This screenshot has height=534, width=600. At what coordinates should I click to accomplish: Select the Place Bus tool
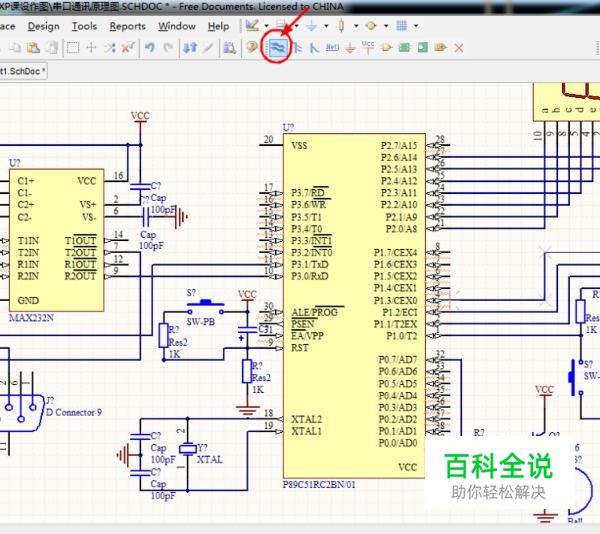click(297, 48)
